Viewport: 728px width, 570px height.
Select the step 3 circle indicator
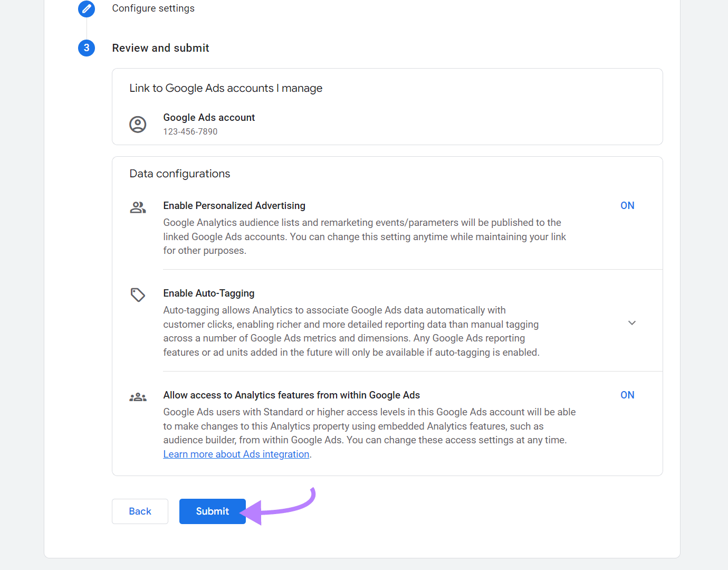pos(86,48)
